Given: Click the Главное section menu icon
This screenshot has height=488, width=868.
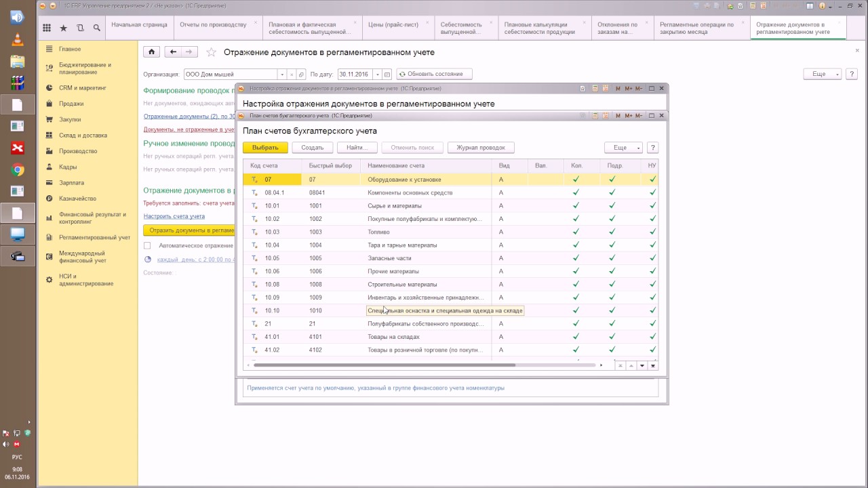Looking at the screenshot, I should pyautogui.click(x=50, y=49).
